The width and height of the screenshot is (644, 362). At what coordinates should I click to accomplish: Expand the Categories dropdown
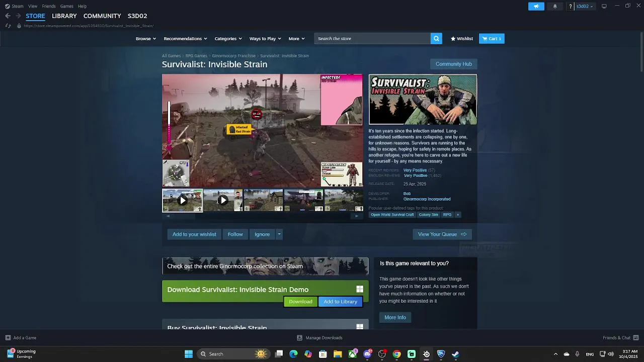click(x=228, y=38)
